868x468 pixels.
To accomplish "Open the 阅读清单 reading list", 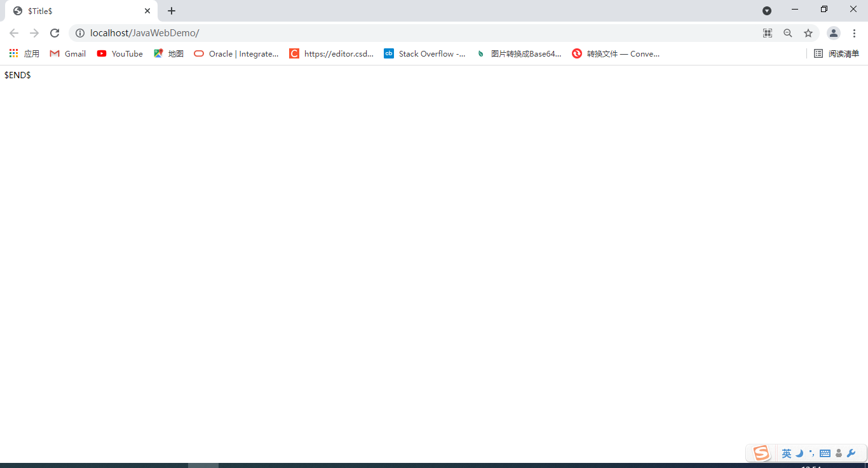I will [836, 54].
